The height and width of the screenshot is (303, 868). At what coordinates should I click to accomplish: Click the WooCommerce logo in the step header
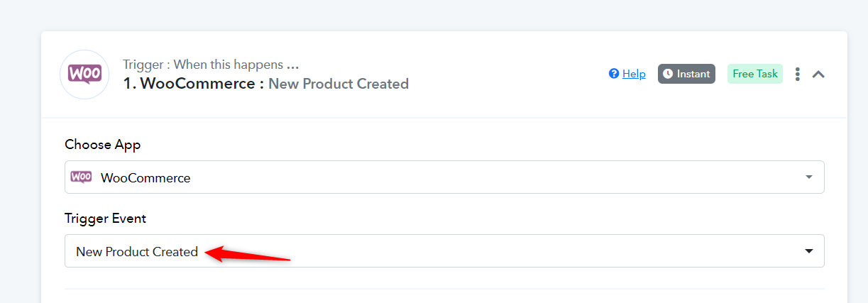84,74
